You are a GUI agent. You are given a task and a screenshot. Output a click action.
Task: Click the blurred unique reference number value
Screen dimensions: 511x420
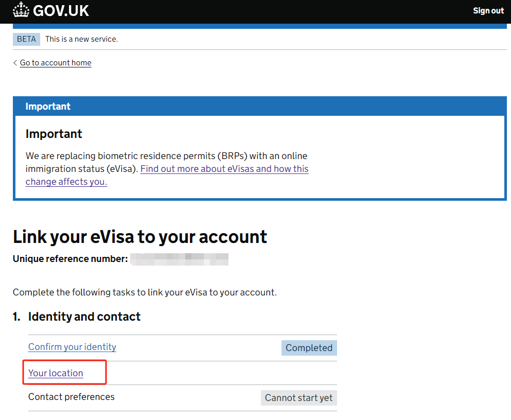click(179, 259)
